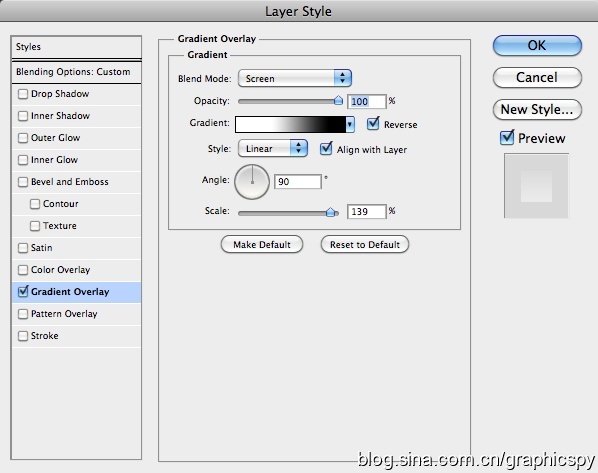
Task: Click the Opacity slider handle
Action: (x=338, y=100)
